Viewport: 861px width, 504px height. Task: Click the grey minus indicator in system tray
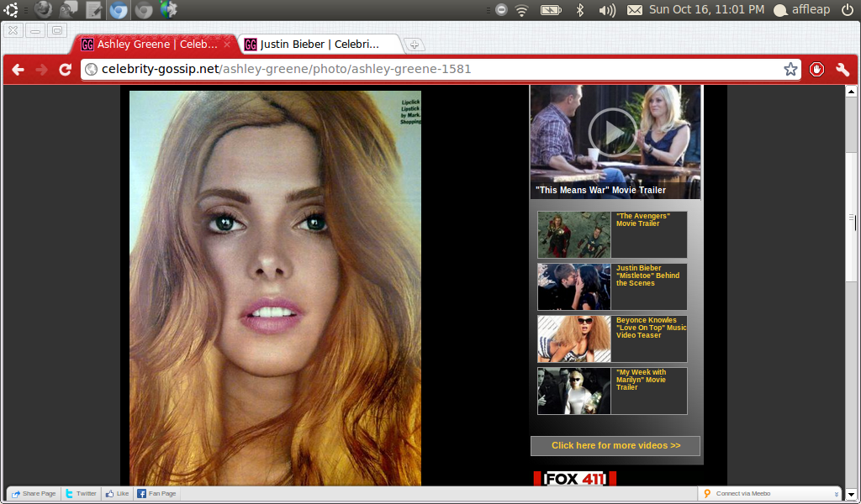point(501,9)
